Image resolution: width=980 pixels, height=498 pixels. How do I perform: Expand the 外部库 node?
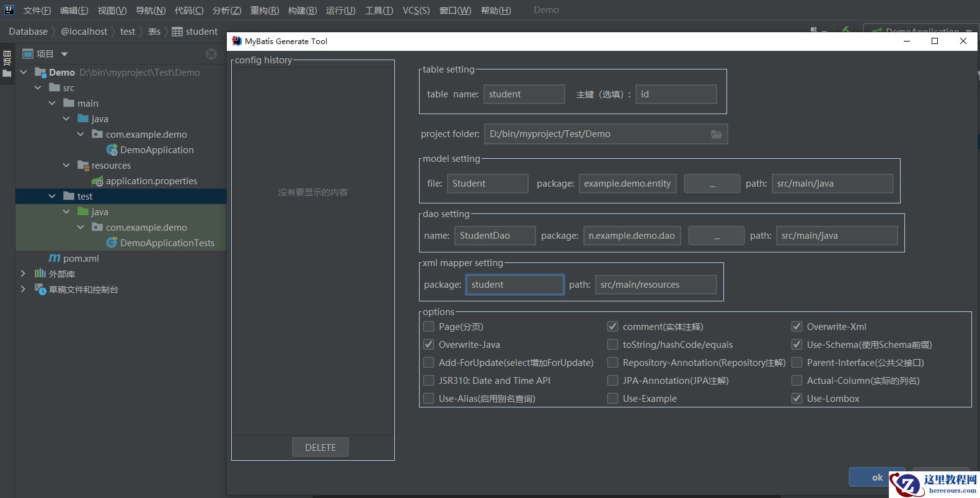tap(24, 273)
